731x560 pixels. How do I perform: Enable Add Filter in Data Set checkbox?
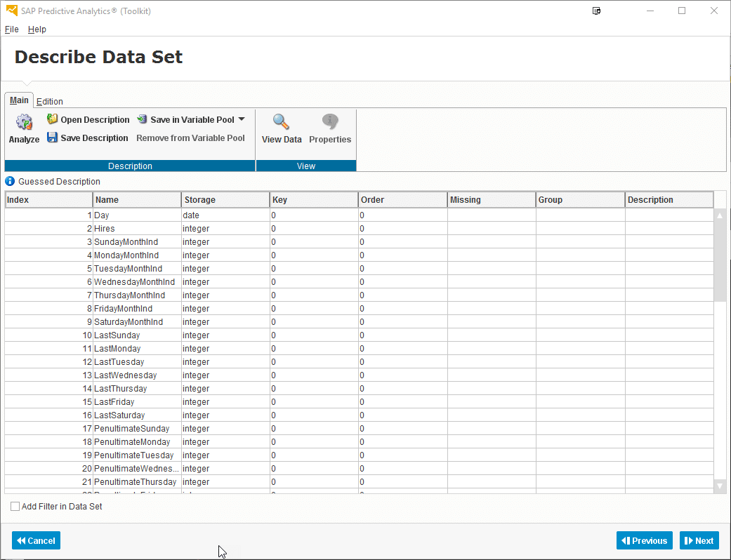pos(15,506)
